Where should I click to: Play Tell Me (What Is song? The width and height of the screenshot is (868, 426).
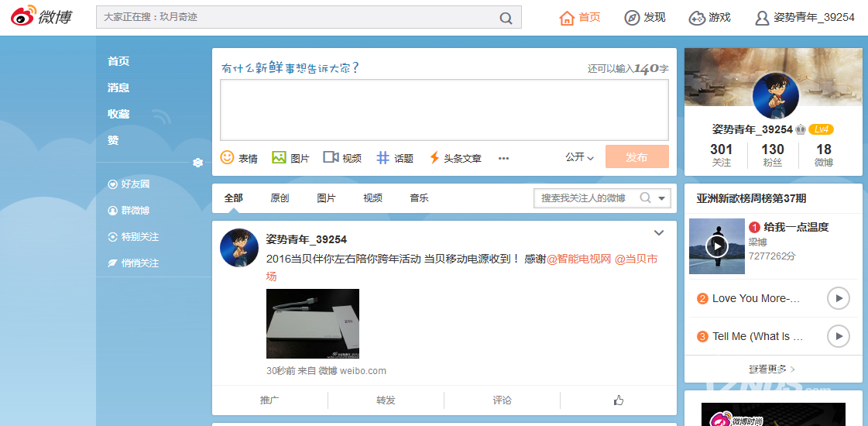(838, 336)
